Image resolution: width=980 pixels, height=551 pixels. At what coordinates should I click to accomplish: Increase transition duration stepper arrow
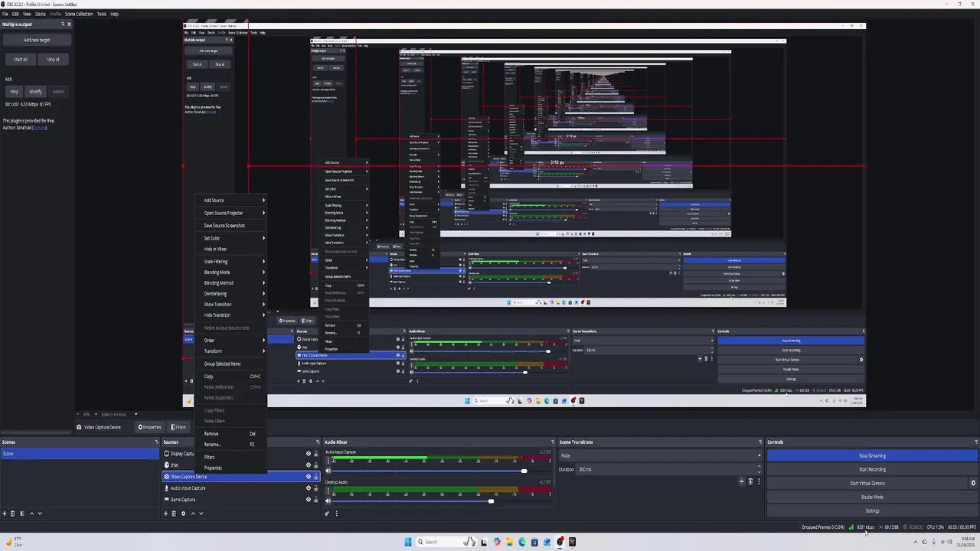(759, 467)
